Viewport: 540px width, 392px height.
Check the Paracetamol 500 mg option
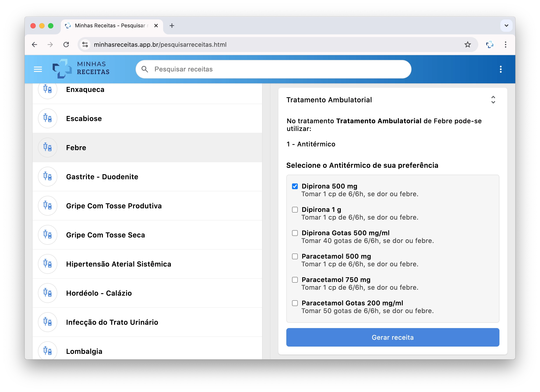tap(295, 256)
